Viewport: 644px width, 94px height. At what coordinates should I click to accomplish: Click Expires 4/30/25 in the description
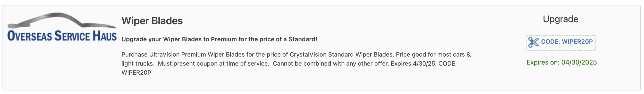pos(414,64)
